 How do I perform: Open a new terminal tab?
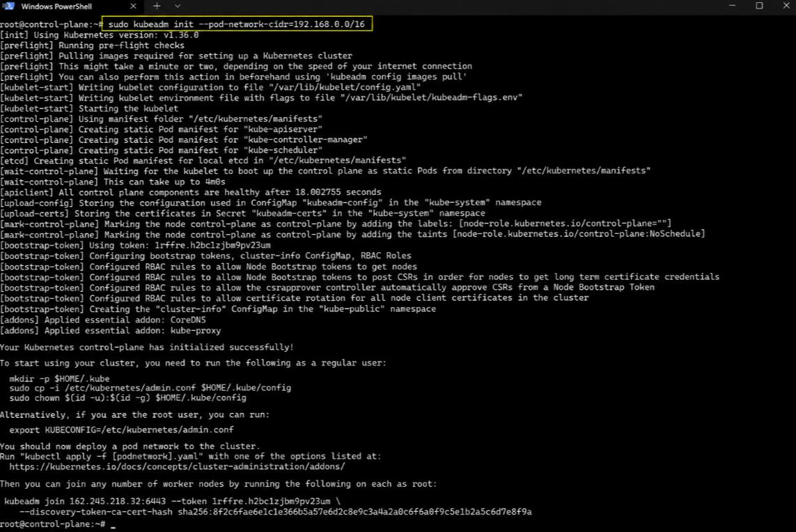tap(157, 6)
